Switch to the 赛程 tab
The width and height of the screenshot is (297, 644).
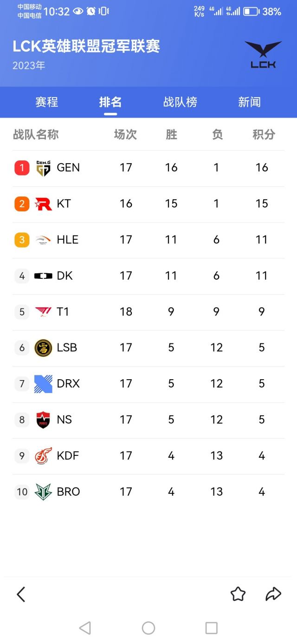tap(47, 102)
